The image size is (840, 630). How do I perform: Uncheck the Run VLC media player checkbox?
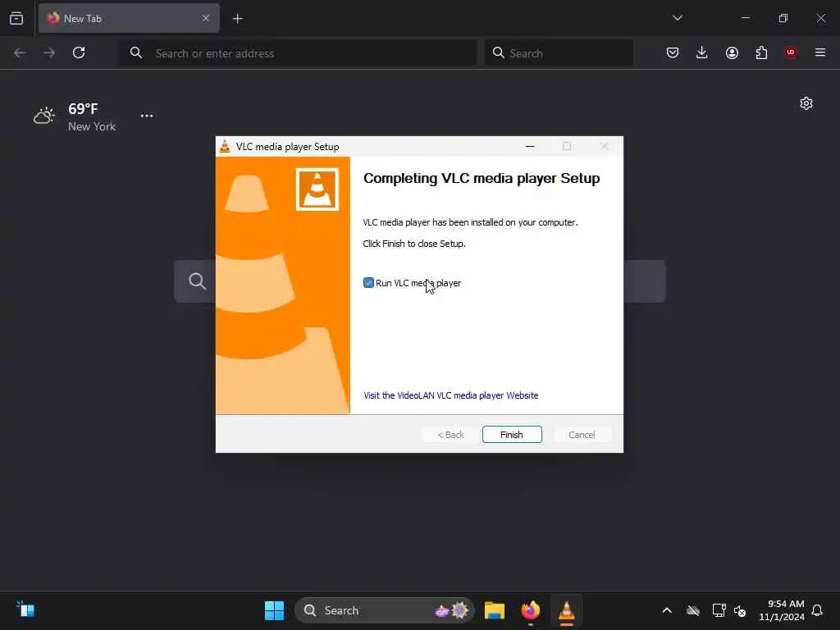[368, 283]
